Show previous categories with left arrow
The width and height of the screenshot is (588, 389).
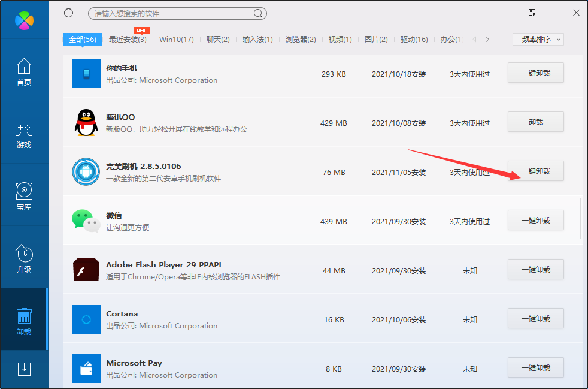(x=474, y=40)
